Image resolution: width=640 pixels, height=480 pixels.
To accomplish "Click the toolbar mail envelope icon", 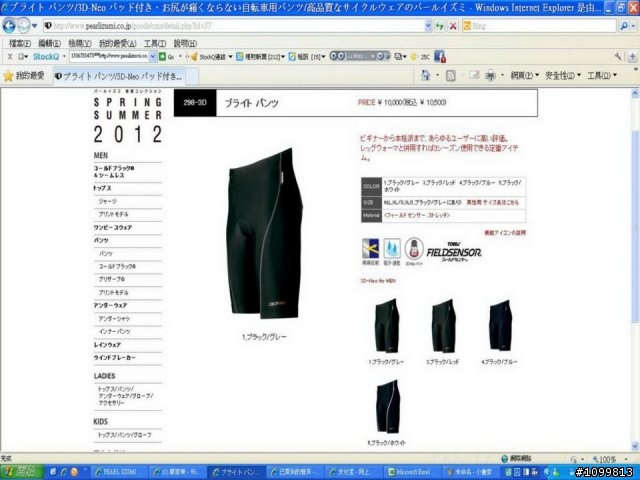I will [x=398, y=57].
